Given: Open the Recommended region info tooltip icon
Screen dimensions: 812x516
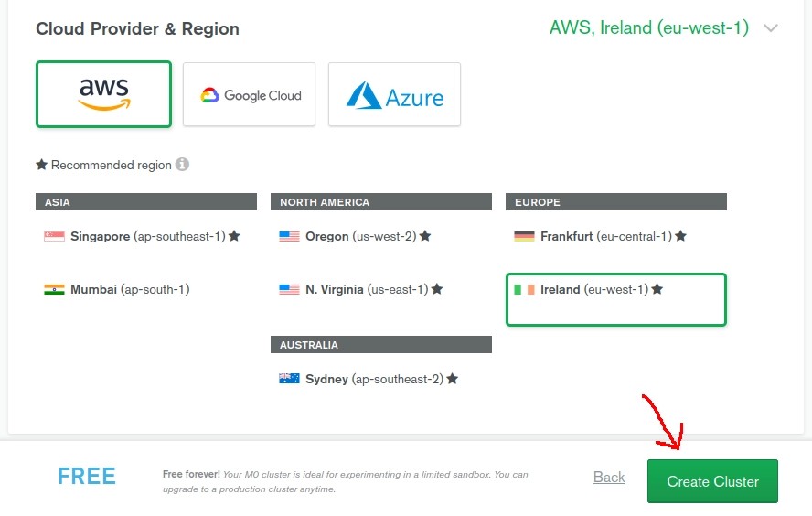Looking at the screenshot, I should [182, 165].
